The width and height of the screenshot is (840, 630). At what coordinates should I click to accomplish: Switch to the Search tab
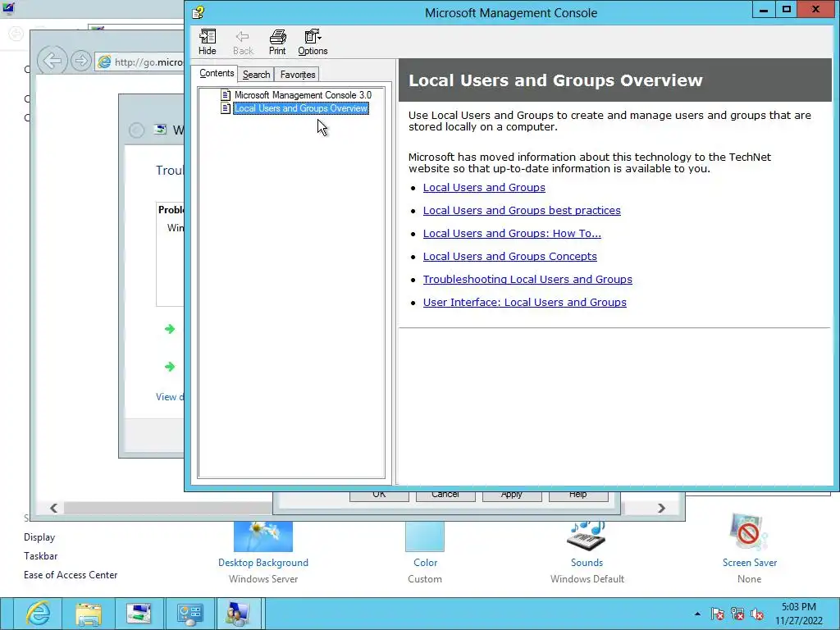tap(256, 75)
